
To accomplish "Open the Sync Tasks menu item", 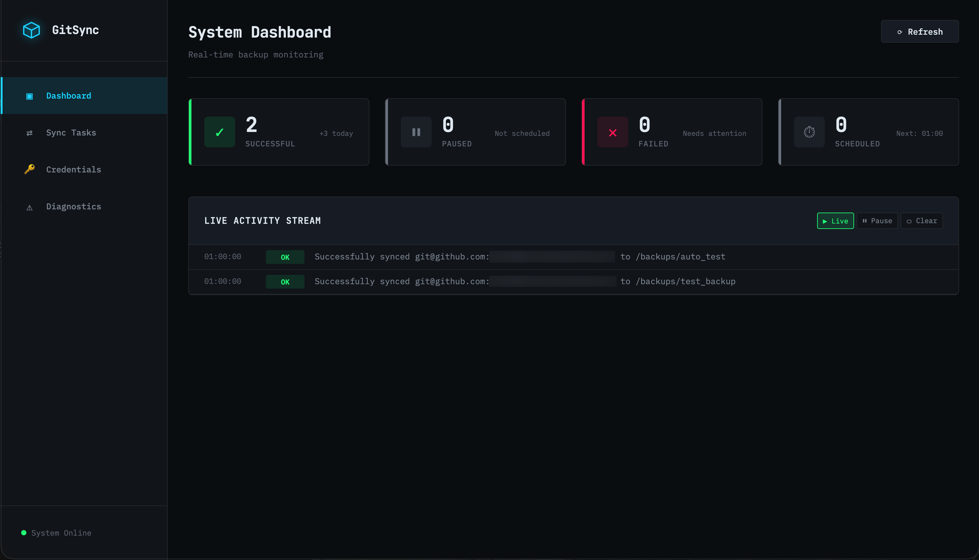I will (84, 133).
